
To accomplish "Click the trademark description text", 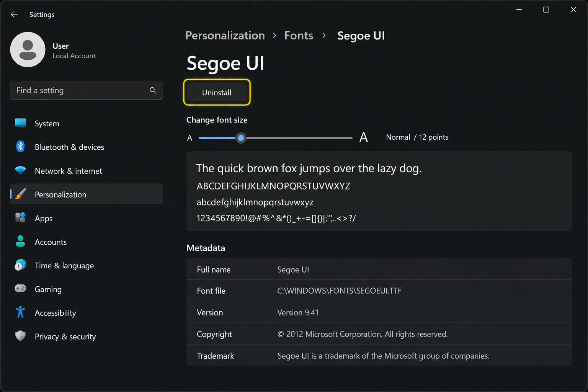I will 383,356.
